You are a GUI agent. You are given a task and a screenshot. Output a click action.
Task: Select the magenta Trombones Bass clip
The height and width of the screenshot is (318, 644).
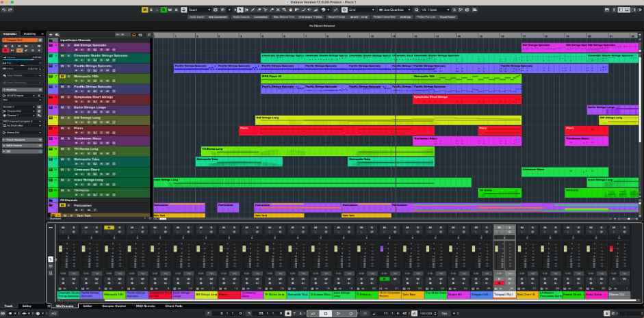(x=467, y=141)
